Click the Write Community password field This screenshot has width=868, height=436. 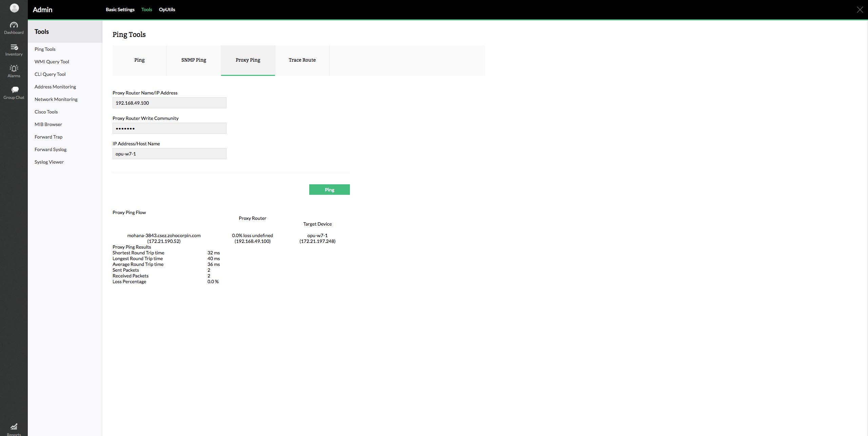pos(169,128)
